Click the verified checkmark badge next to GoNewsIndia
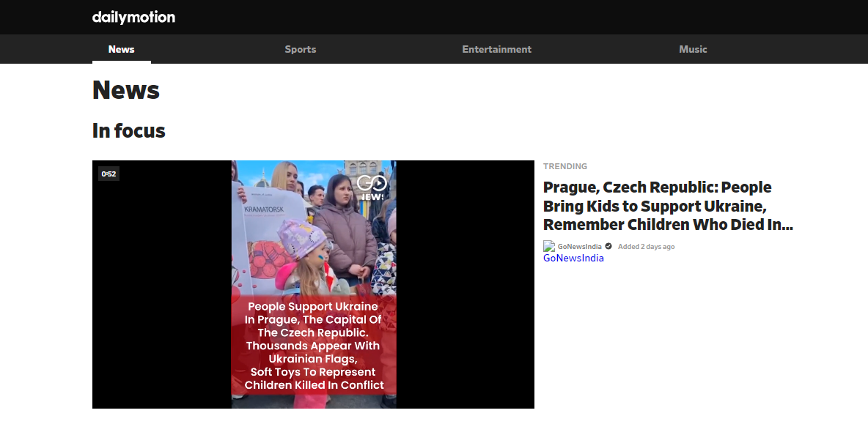 click(608, 246)
